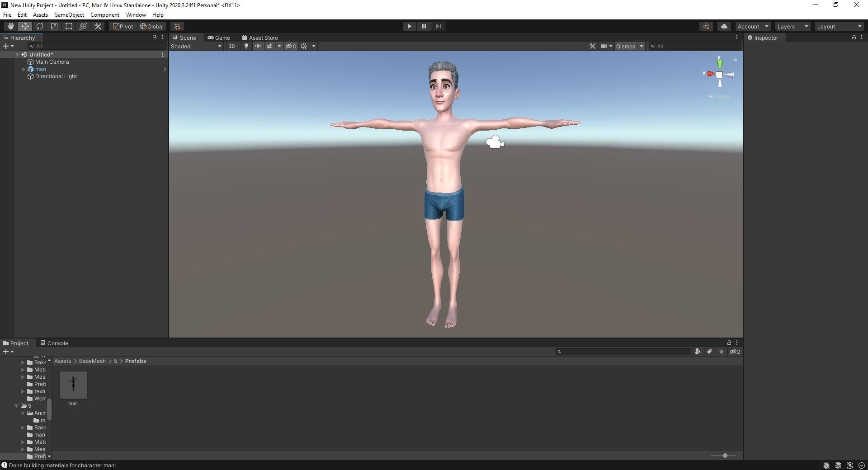The height and width of the screenshot is (470, 868).
Task: Select the Transform tool
Action: tap(83, 26)
